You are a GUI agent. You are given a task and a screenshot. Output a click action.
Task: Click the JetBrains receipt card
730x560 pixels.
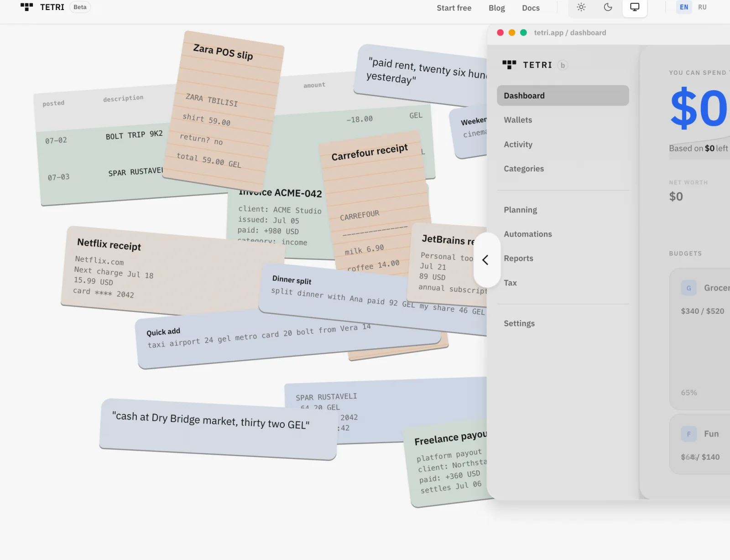pos(447,264)
